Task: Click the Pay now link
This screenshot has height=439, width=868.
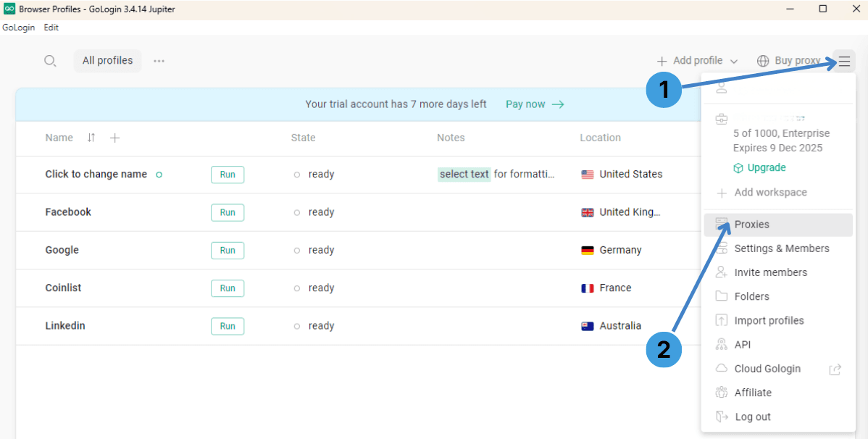Action: coord(535,104)
